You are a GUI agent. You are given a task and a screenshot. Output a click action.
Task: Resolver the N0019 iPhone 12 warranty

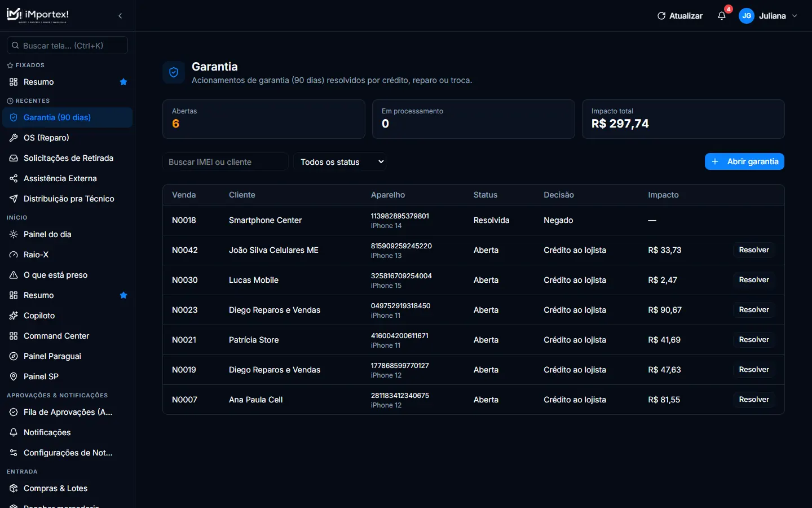coord(754,370)
